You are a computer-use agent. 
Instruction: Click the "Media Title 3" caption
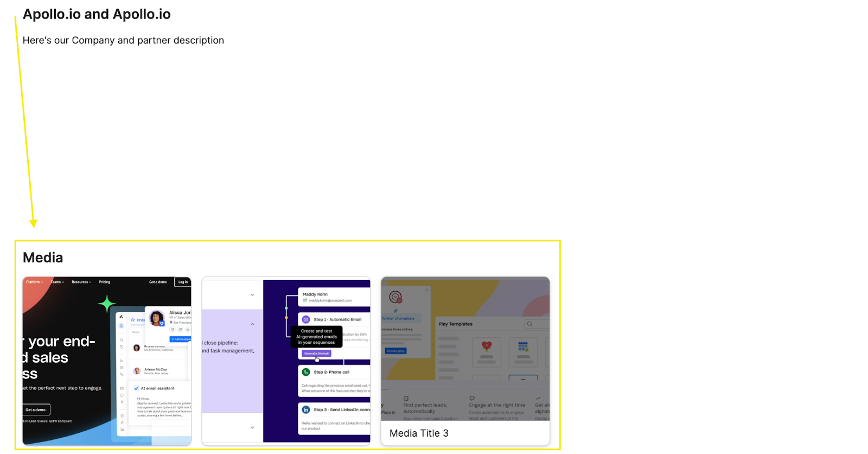click(x=419, y=433)
